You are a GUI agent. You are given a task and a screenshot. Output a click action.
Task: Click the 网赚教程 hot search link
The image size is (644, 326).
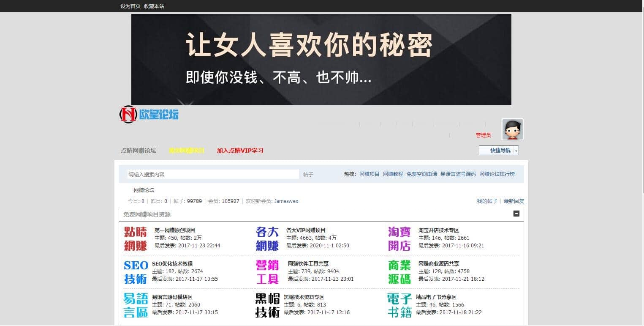[x=393, y=174]
